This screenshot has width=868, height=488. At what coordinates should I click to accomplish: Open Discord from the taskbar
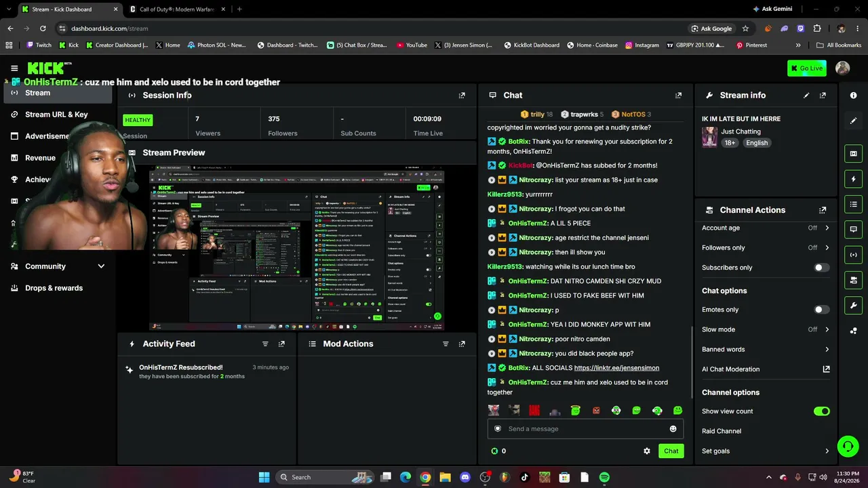(x=465, y=477)
